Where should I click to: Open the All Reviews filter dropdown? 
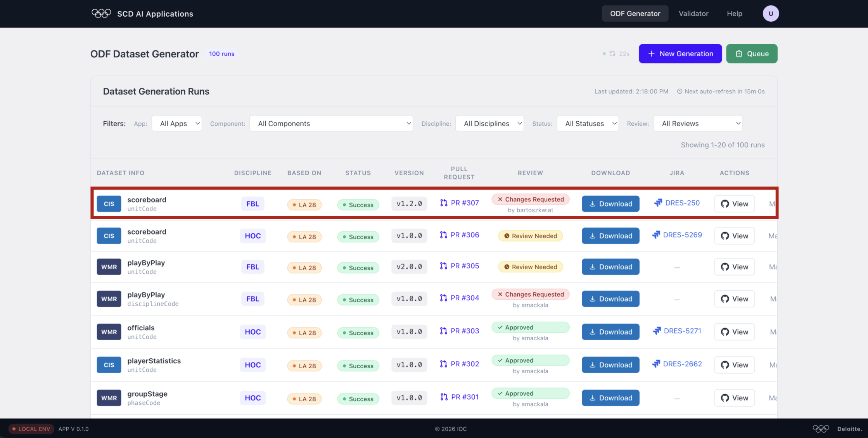pyautogui.click(x=698, y=124)
